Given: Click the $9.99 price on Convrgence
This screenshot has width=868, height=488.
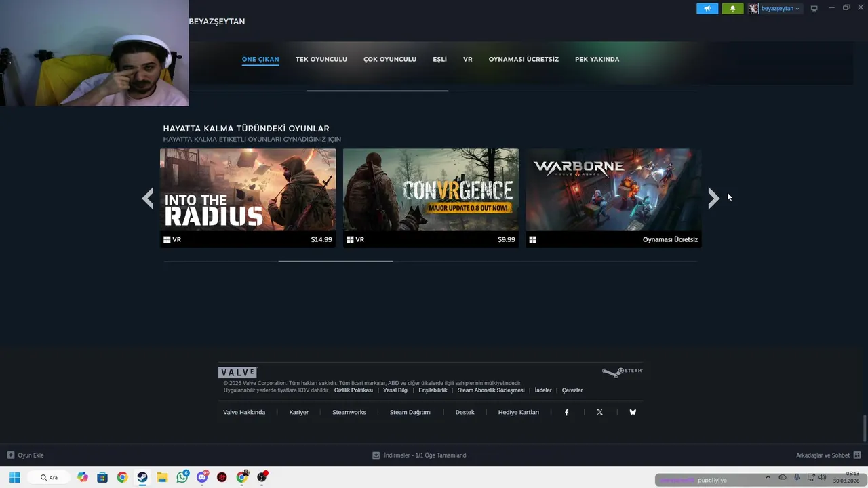Looking at the screenshot, I should click(x=507, y=239).
